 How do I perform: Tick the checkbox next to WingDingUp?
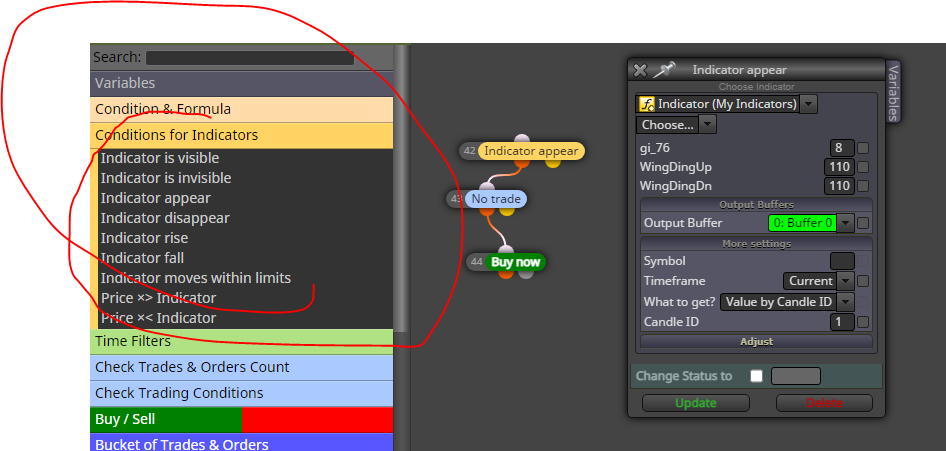(863, 167)
